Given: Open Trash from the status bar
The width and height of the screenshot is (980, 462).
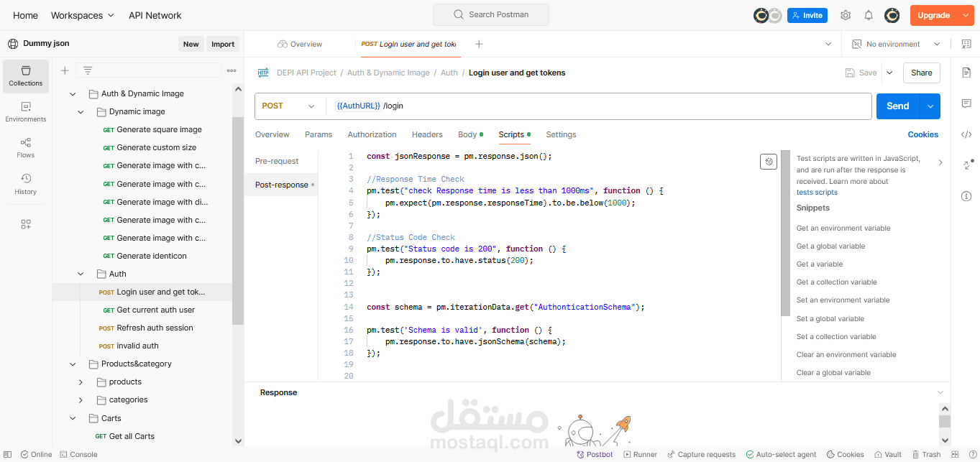Looking at the screenshot, I should tap(926, 454).
